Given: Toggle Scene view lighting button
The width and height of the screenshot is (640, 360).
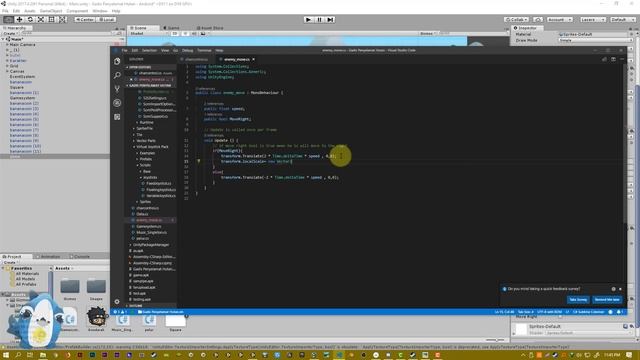Looking at the screenshot, I should coord(185,33).
